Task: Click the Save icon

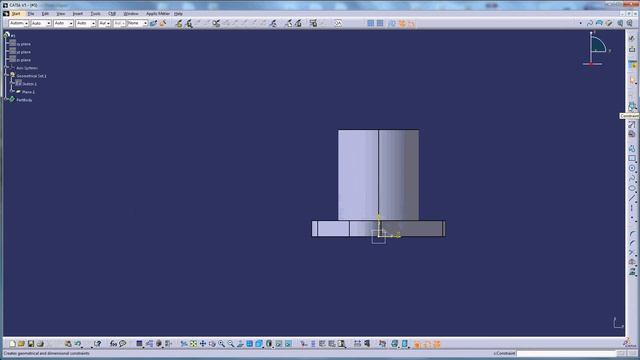Action: click(x=31, y=344)
